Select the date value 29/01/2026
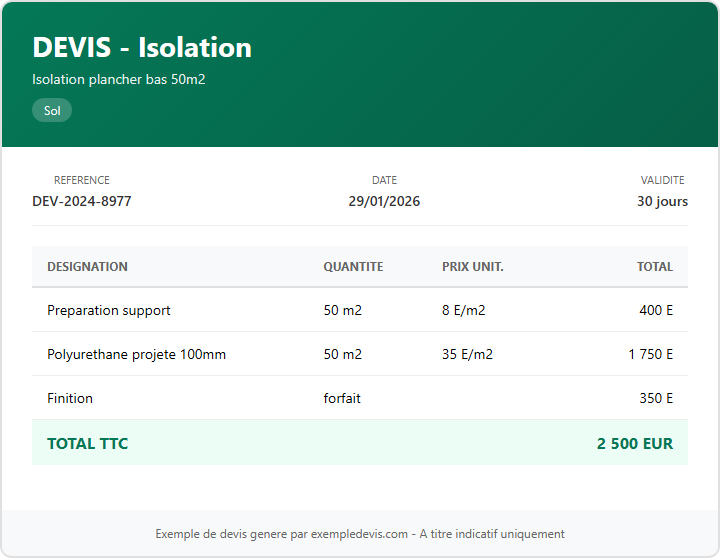The width and height of the screenshot is (720, 558). coord(384,201)
